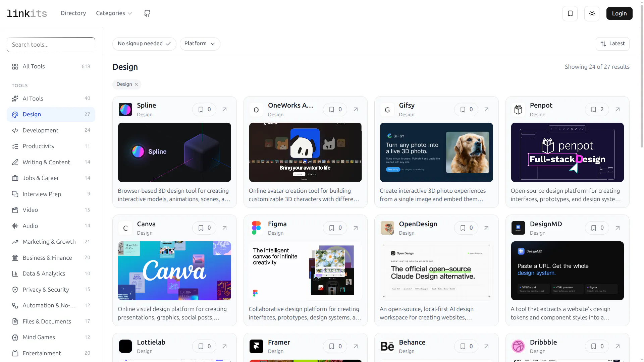Bookmark the Canva tool

click(204, 228)
